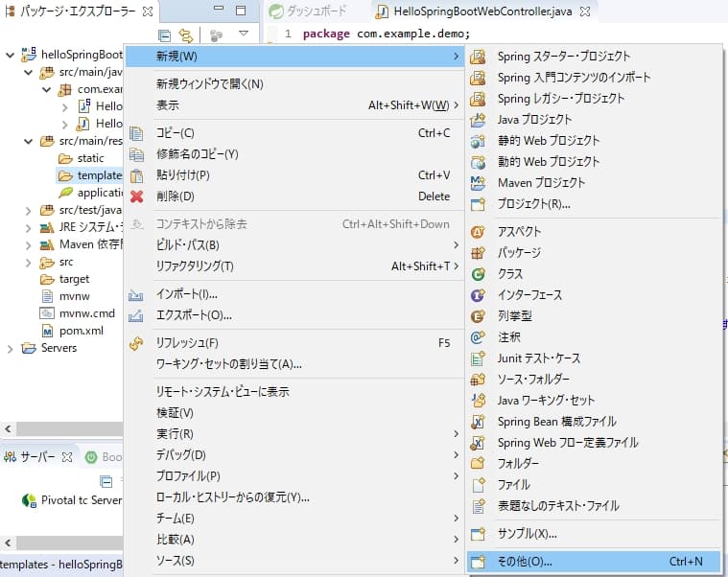
Task: Click Package Explorer horizontal scrollbar left arrow
Action: (x=8, y=428)
